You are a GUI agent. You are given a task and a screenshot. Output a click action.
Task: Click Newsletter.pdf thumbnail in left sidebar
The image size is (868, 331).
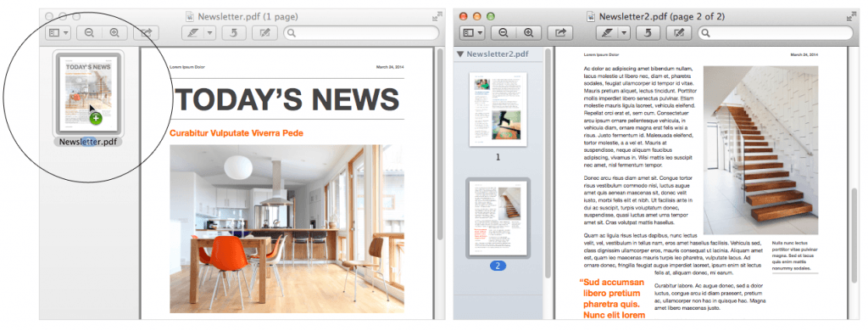tap(88, 93)
